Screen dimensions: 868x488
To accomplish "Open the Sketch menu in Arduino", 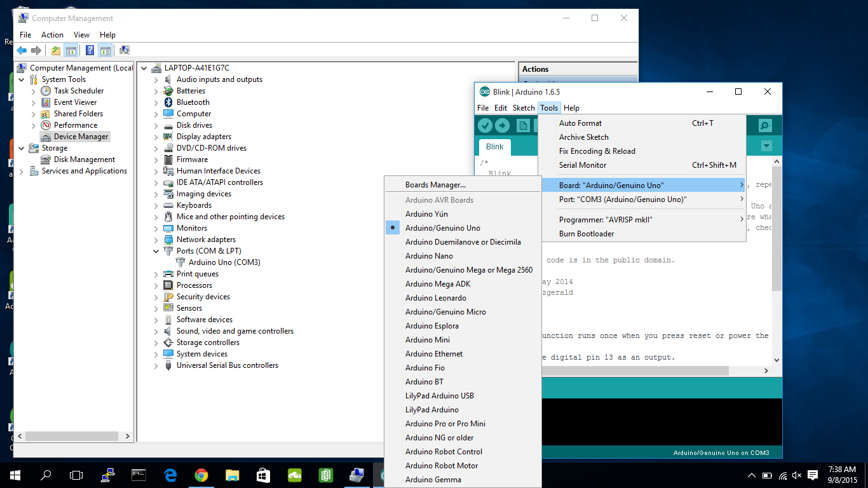I will click(x=524, y=108).
